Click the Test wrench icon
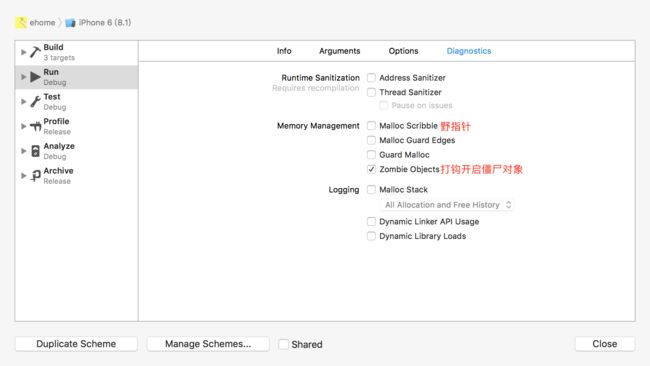 click(x=35, y=101)
